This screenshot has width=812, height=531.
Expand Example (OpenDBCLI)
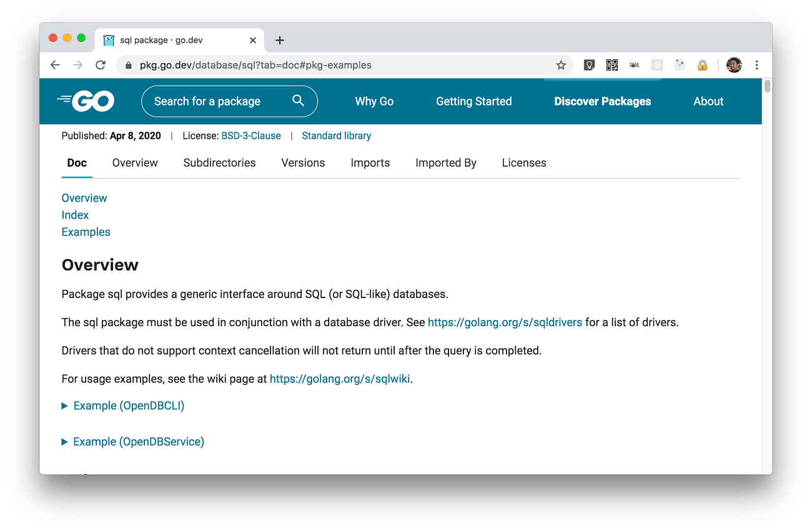pyautogui.click(x=123, y=405)
